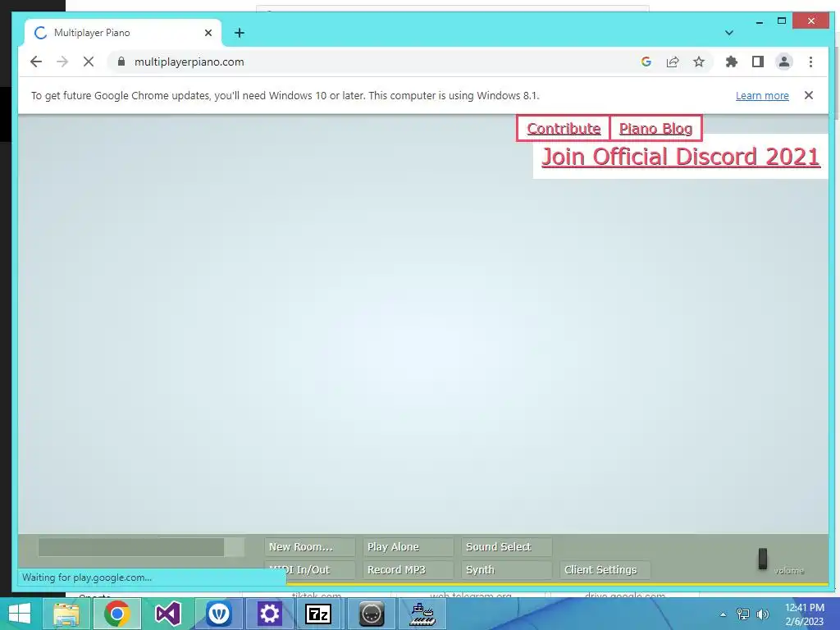Screen dimensions: 840x630
Task: Click the Google icon in address bar
Action: click(x=646, y=62)
